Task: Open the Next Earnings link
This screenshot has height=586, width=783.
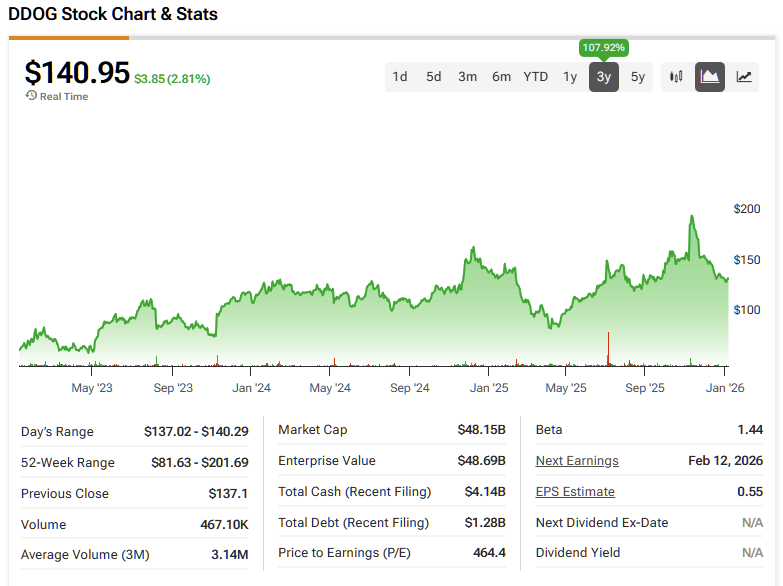Action: (577, 461)
